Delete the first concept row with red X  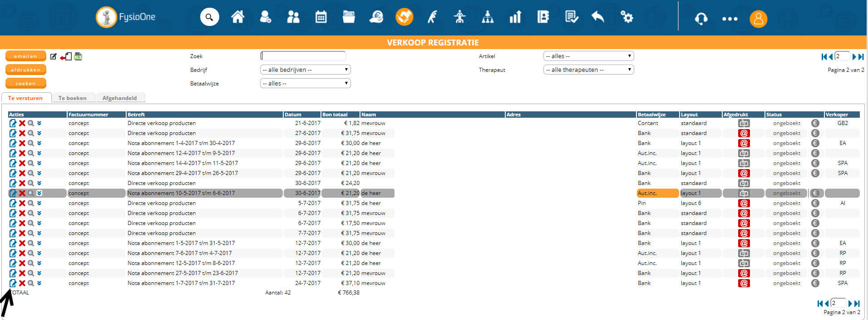point(22,123)
